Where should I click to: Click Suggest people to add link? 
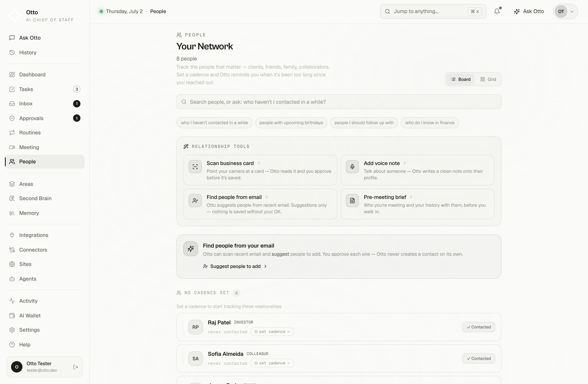point(235,266)
